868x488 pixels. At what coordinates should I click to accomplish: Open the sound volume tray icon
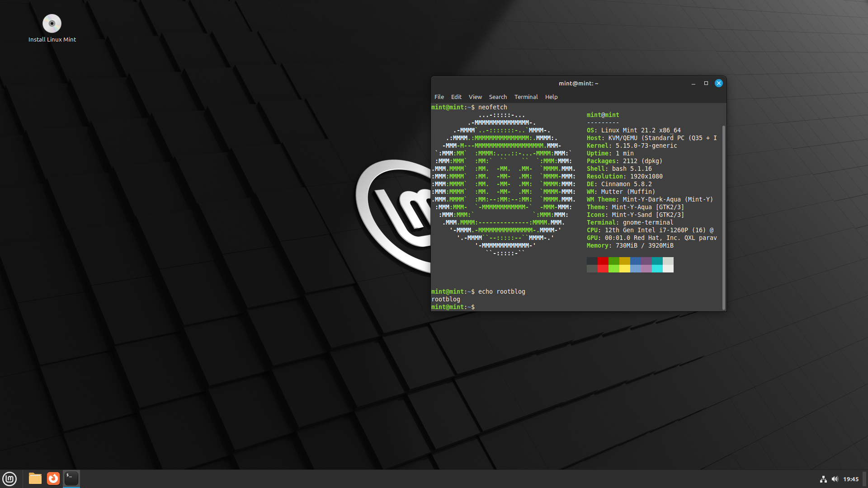pos(835,479)
